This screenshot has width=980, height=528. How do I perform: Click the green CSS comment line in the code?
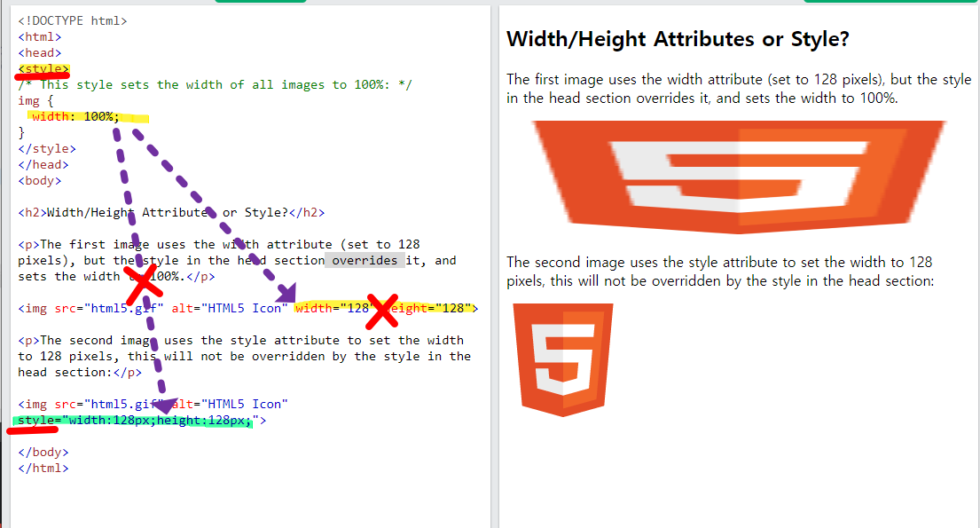tap(215, 84)
